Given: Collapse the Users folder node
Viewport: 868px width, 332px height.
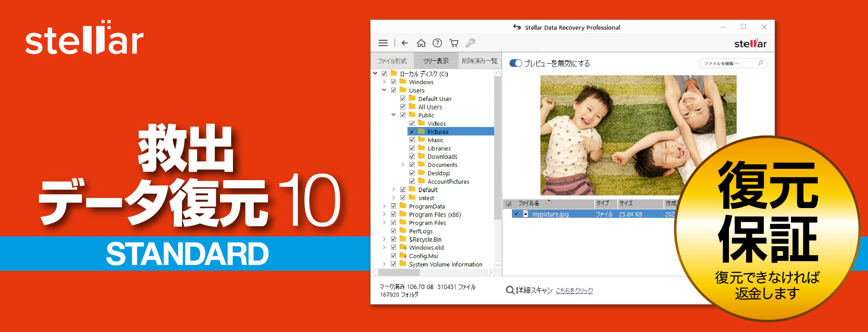Looking at the screenshot, I should [x=384, y=90].
